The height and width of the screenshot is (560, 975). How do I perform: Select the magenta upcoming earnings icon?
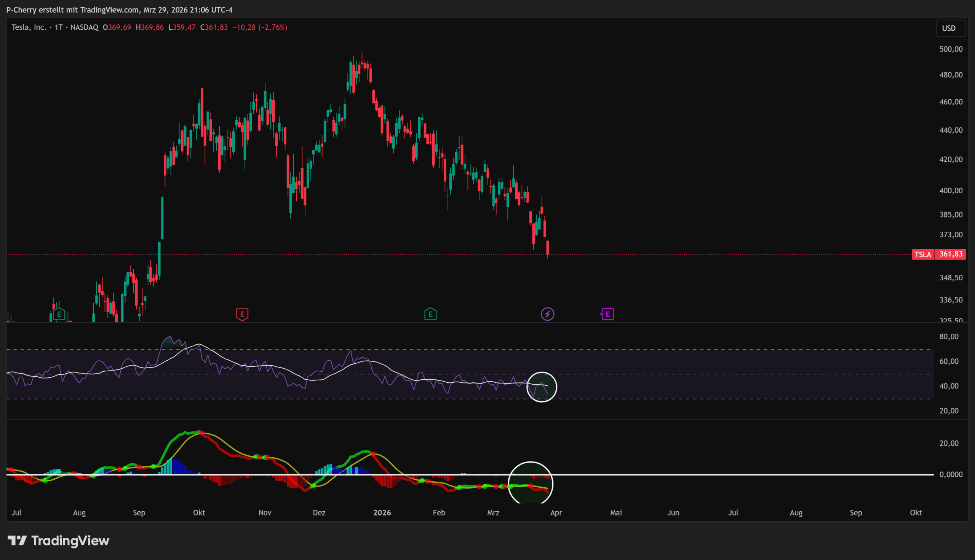(607, 314)
